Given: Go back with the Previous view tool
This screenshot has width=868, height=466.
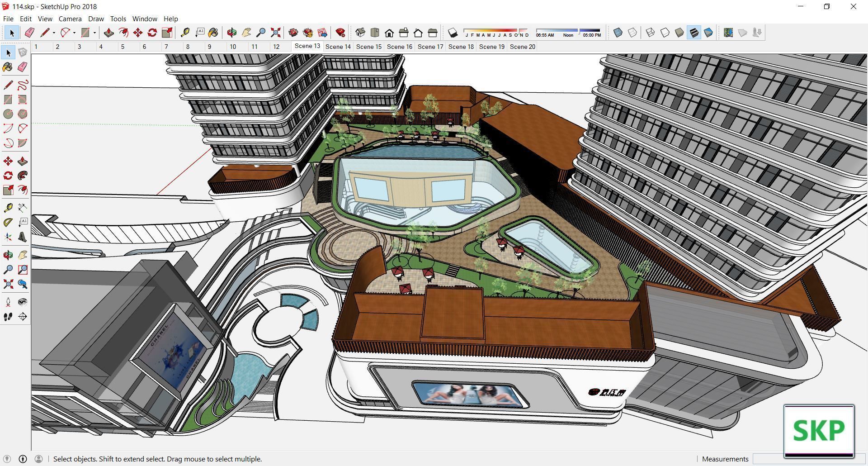Looking at the screenshot, I should 23,284.
